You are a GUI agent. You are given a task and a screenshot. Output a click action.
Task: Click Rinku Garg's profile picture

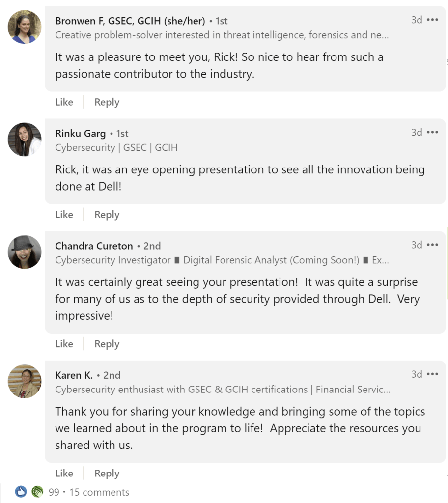click(x=25, y=140)
